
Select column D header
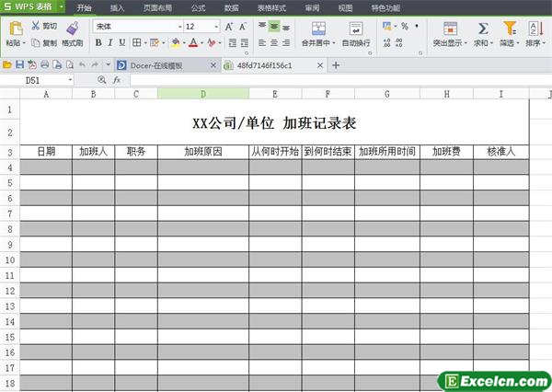(203, 94)
